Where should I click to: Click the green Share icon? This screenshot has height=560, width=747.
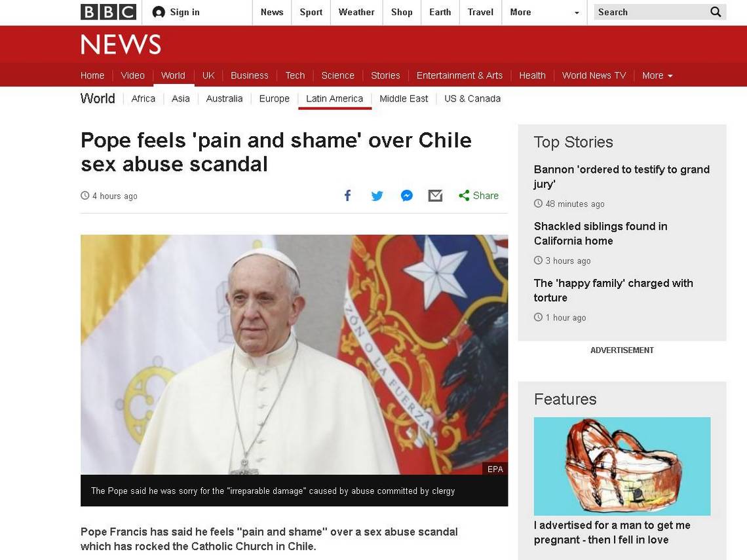click(464, 196)
